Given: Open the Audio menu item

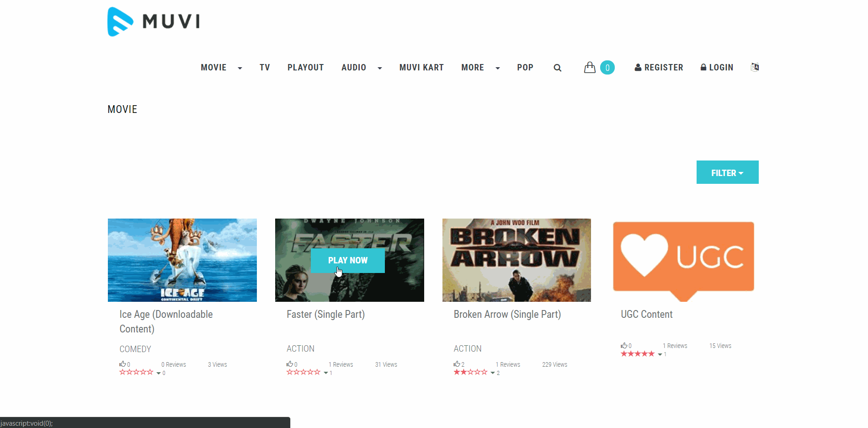Looking at the screenshot, I should (354, 68).
